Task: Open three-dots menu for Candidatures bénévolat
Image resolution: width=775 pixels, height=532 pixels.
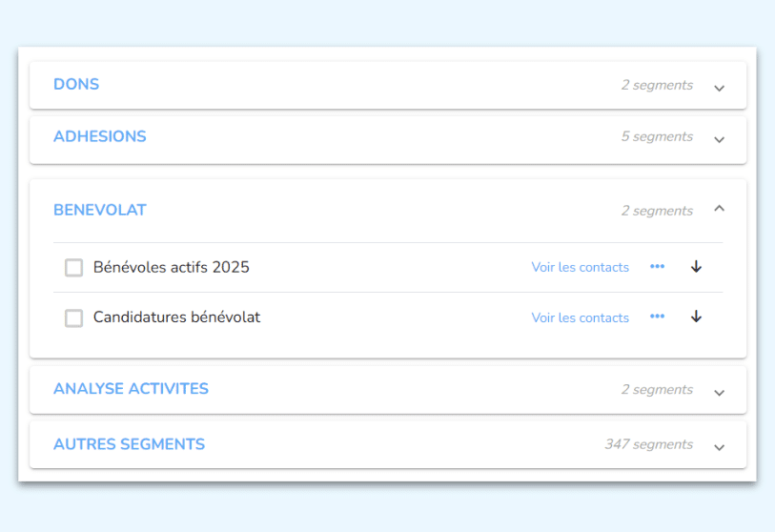Action: coord(657,317)
